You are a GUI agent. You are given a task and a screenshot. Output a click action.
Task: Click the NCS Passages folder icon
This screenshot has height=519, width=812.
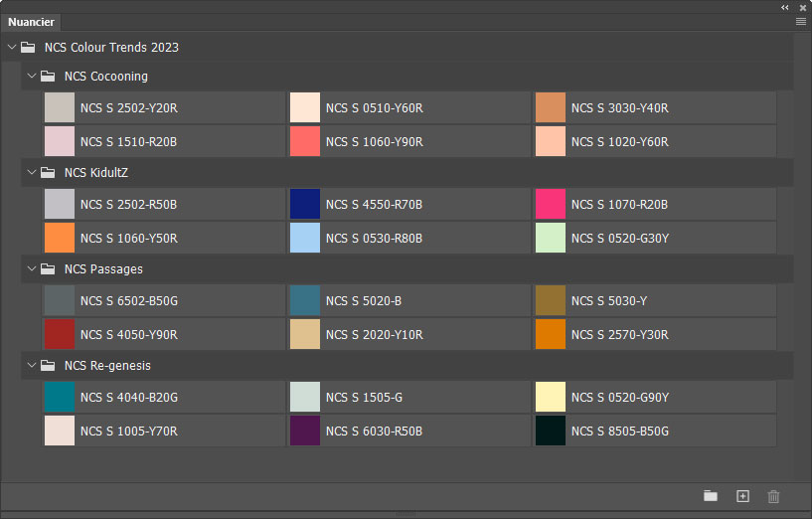pyautogui.click(x=48, y=268)
